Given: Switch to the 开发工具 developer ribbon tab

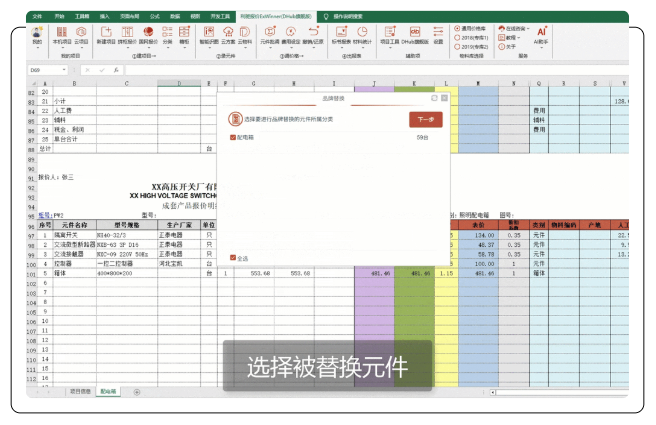Looking at the screenshot, I should click(x=220, y=17).
